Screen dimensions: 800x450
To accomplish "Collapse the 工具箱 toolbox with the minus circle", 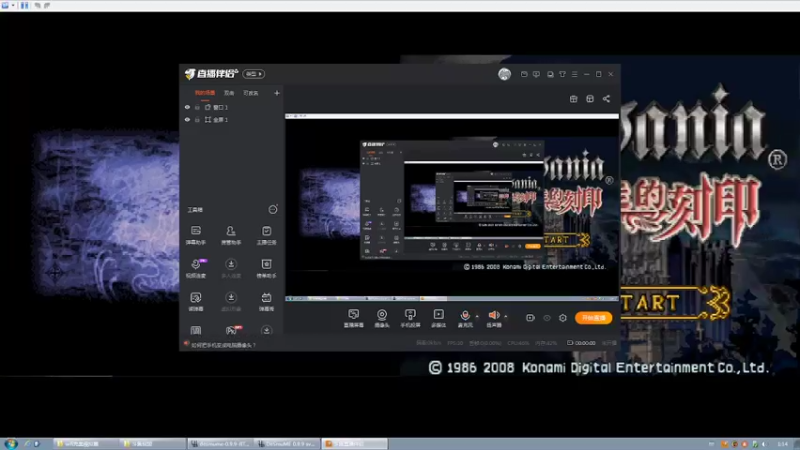I will pos(273,210).
